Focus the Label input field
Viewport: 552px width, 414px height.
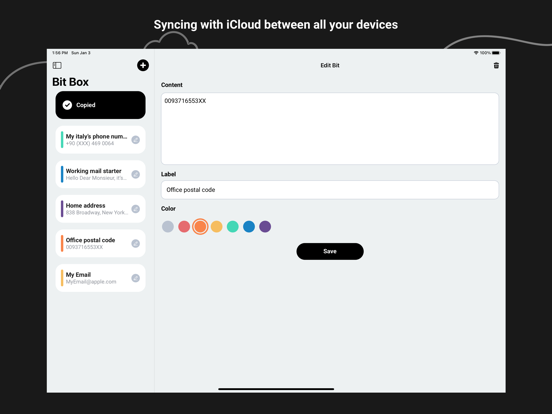[330, 190]
